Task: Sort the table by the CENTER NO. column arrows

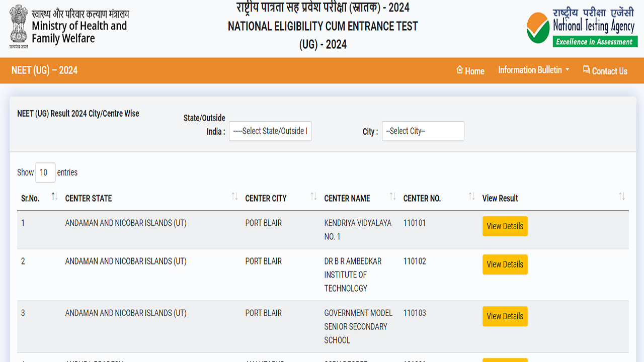Action: click(x=471, y=197)
